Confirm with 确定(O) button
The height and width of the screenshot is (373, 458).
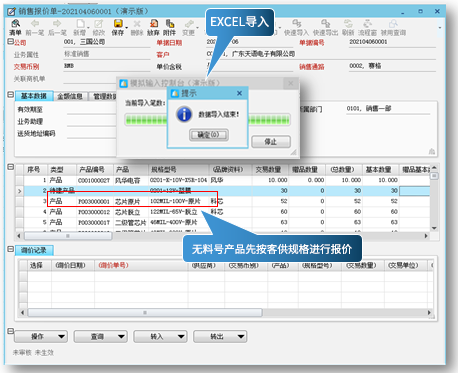point(209,135)
